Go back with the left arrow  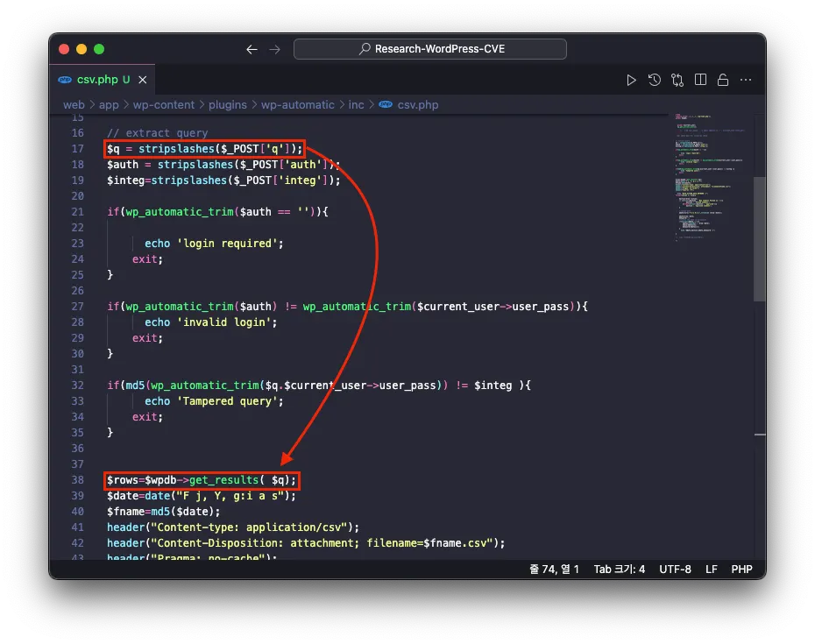(x=252, y=49)
